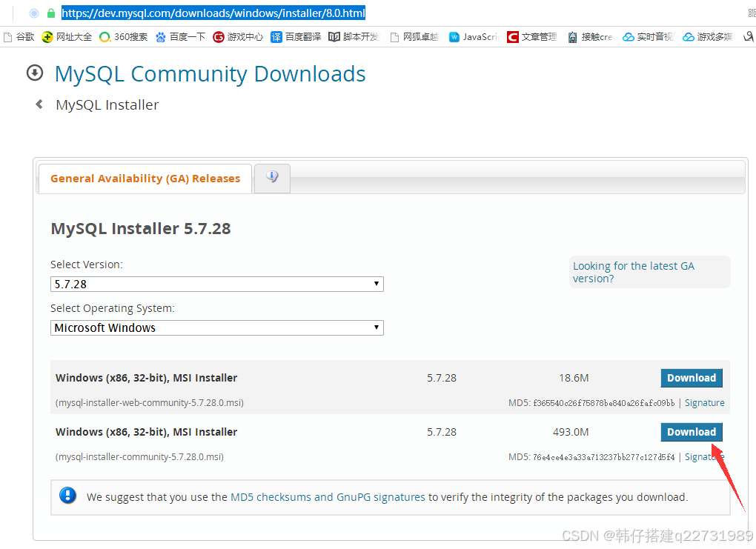Click the MD5 hash starting with f365540c
Screen dimensions: 756x549
[603, 404]
